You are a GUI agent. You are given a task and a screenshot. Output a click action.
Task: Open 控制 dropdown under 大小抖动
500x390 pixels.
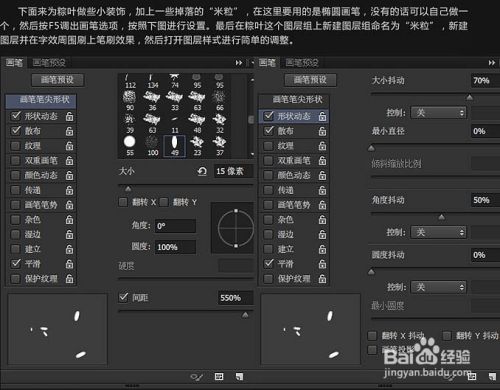(438, 113)
